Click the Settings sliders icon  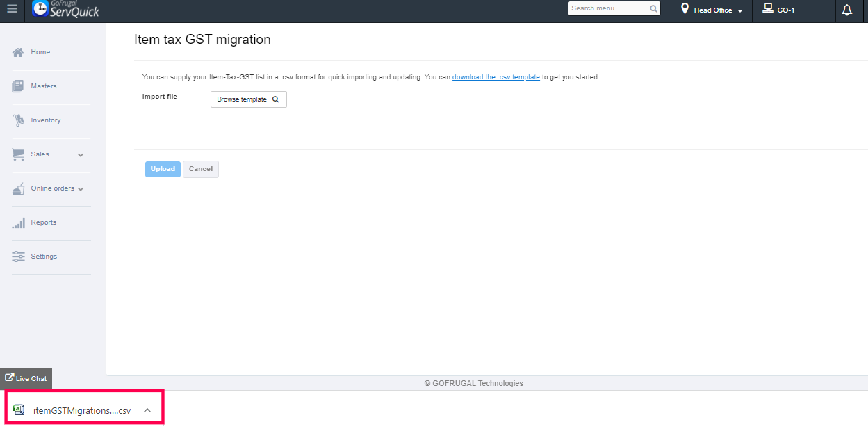click(x=18, y=257)
